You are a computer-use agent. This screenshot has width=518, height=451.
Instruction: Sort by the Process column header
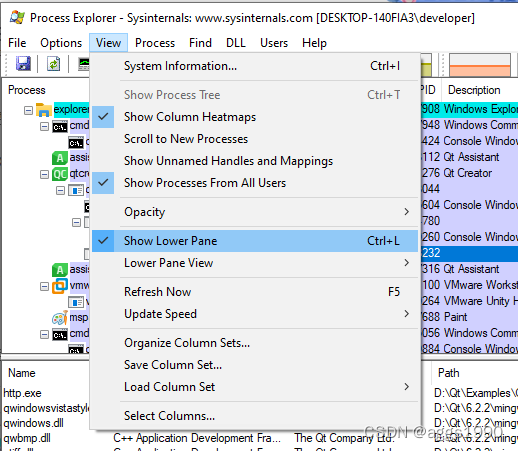click(27, 90)
